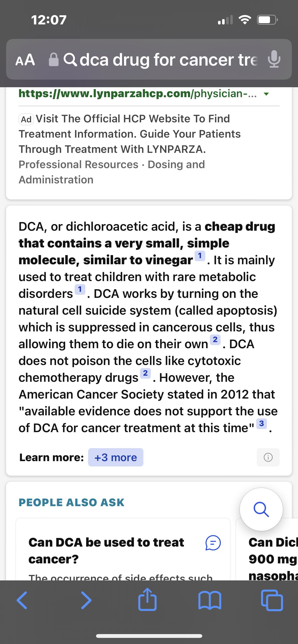Tap the 'Professional Resources' ad sitelink

coord(78,165)
